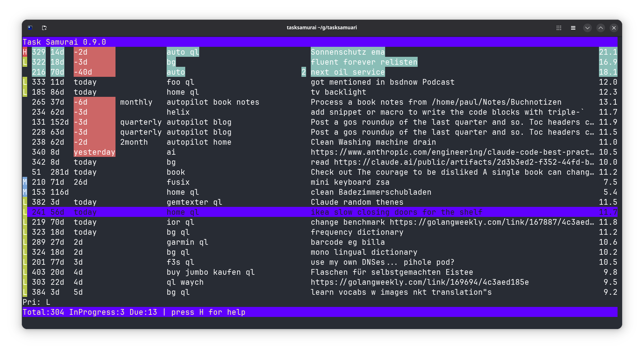This screenshot has width=644, height=353.
Task: Minimize window using the down chevron button
Action: point(588,28)
